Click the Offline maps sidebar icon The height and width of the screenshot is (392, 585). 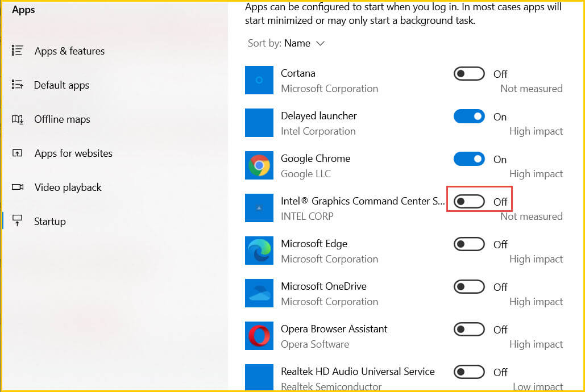18,119
